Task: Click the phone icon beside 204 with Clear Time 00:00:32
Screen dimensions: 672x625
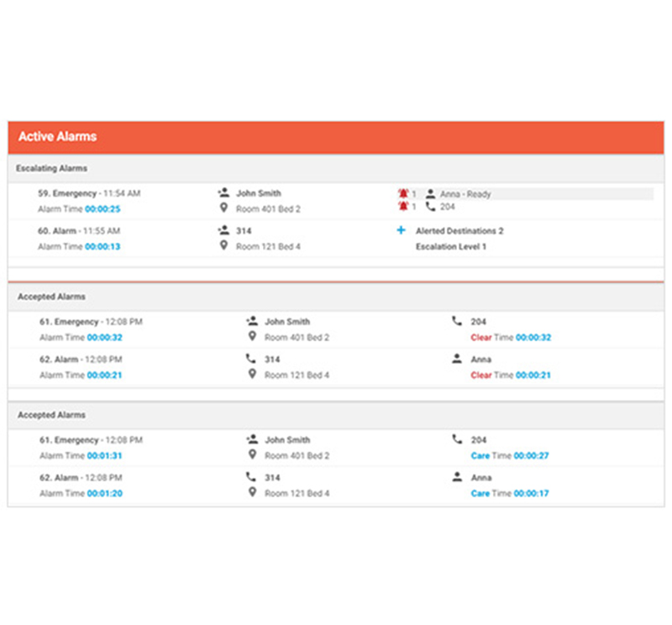Action: click(457, 321)
